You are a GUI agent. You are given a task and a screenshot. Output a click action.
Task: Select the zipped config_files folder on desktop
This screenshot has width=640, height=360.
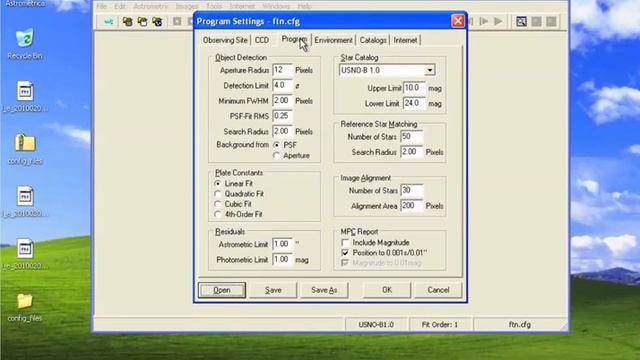25,149
